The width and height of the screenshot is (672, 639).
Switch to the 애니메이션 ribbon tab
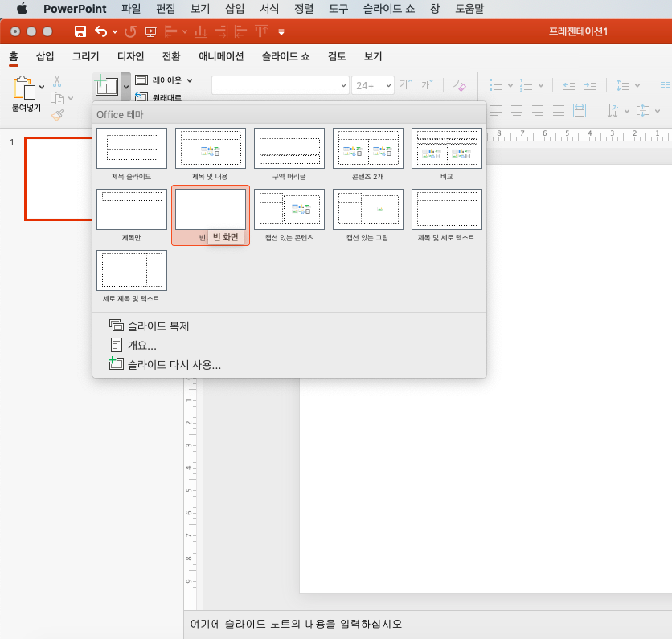tap(221, 56)
